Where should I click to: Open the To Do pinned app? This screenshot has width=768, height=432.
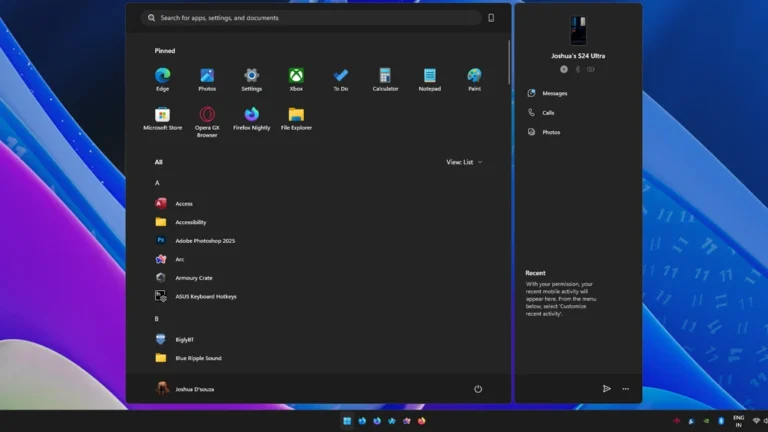pyautogui.click(x=341, y=76)
